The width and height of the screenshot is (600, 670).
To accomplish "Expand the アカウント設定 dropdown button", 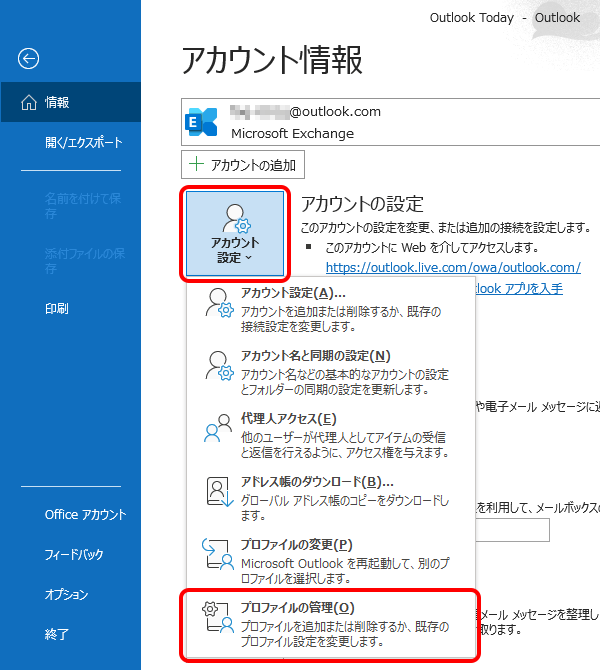I will coord(235,234).
